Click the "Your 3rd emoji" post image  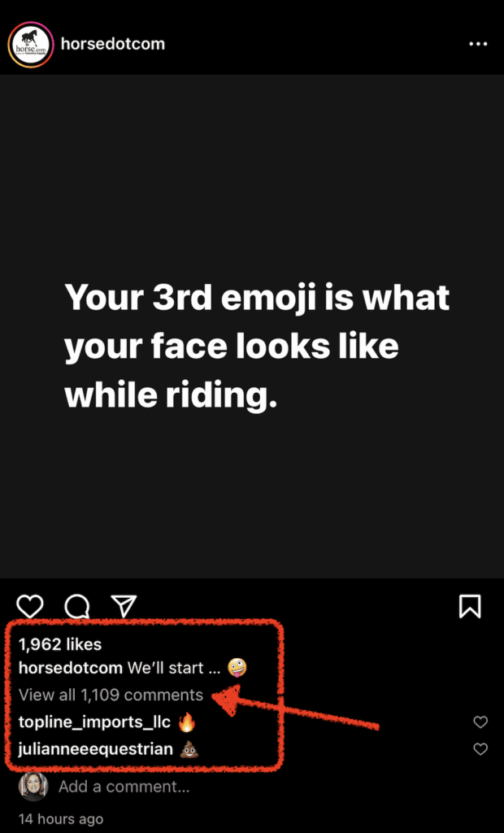(x=252, y=325)
